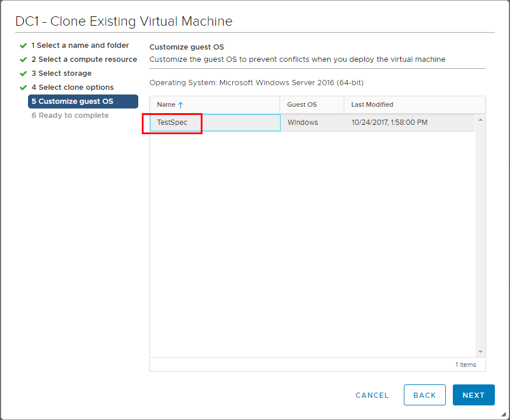Click the green checkmark beside step 3

[x=23, y=73]
